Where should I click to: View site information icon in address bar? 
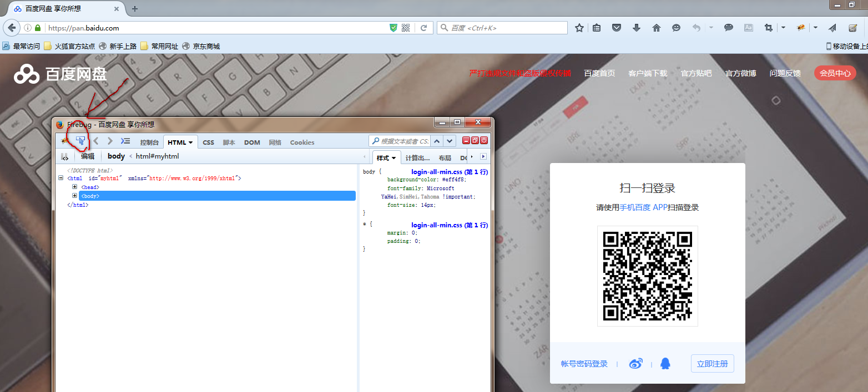(28, 28)
